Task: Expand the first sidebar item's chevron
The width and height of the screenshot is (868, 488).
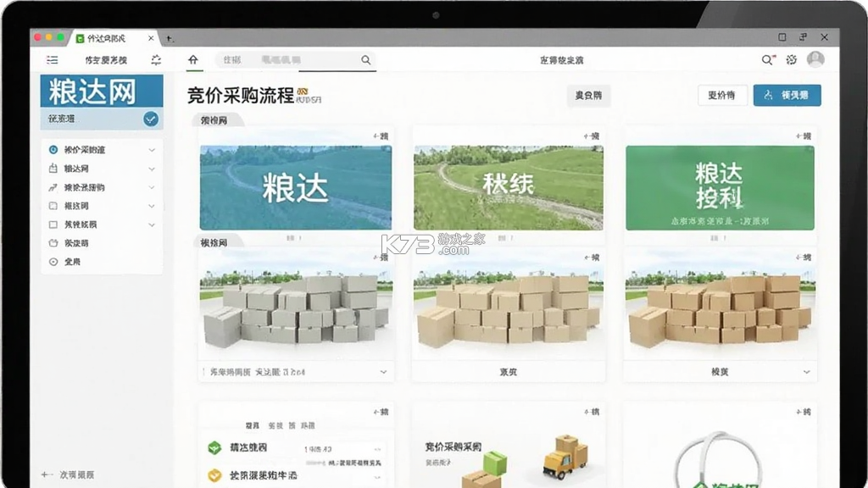Action: point(152,150)
